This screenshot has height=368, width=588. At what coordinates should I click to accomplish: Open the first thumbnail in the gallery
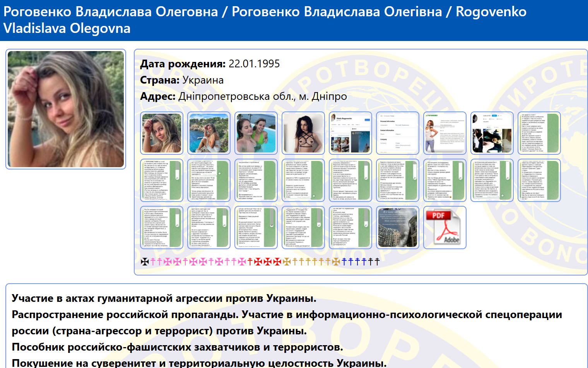[162, 133]
